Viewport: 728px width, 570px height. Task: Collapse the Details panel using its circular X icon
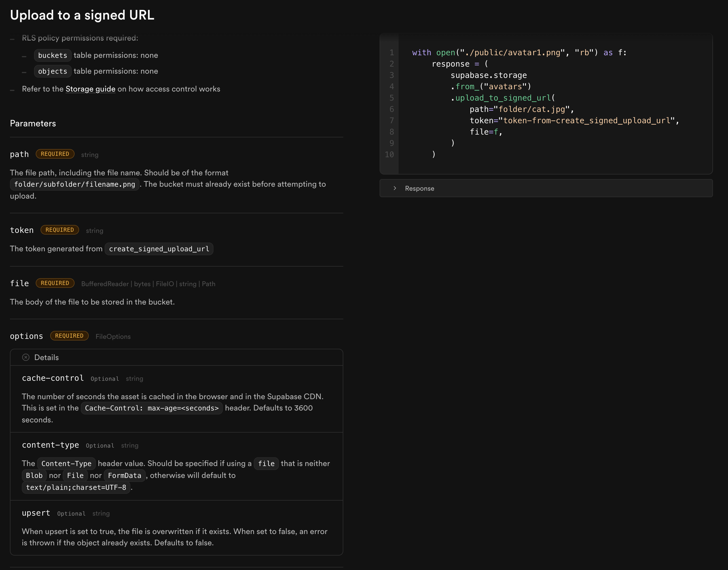(26, 357)
